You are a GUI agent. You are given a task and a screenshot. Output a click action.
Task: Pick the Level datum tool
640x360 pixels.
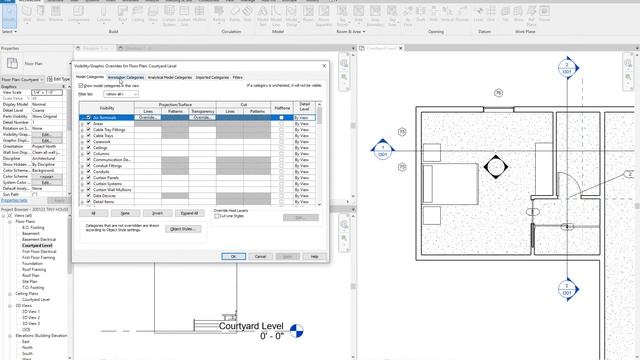(x=478, y=14)
